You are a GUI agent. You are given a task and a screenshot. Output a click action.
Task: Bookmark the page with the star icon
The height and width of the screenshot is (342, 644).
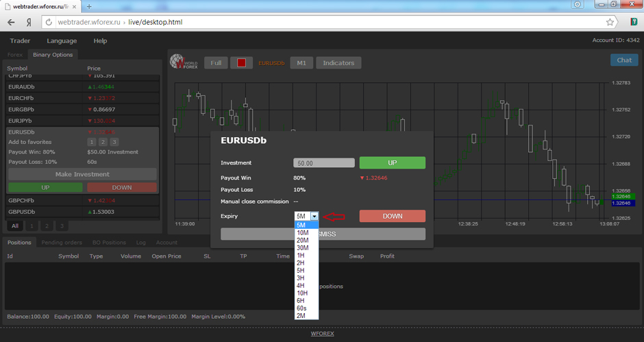(610, 22)
